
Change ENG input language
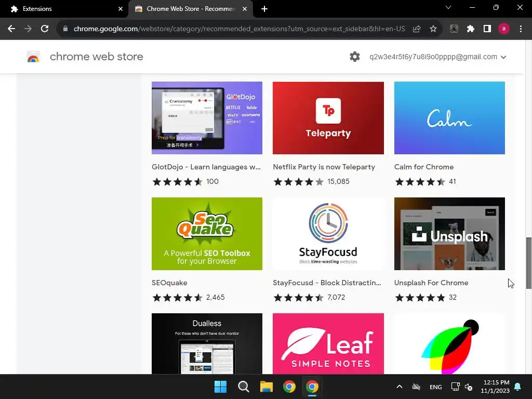pyautogui.click(x=436, y=387)
